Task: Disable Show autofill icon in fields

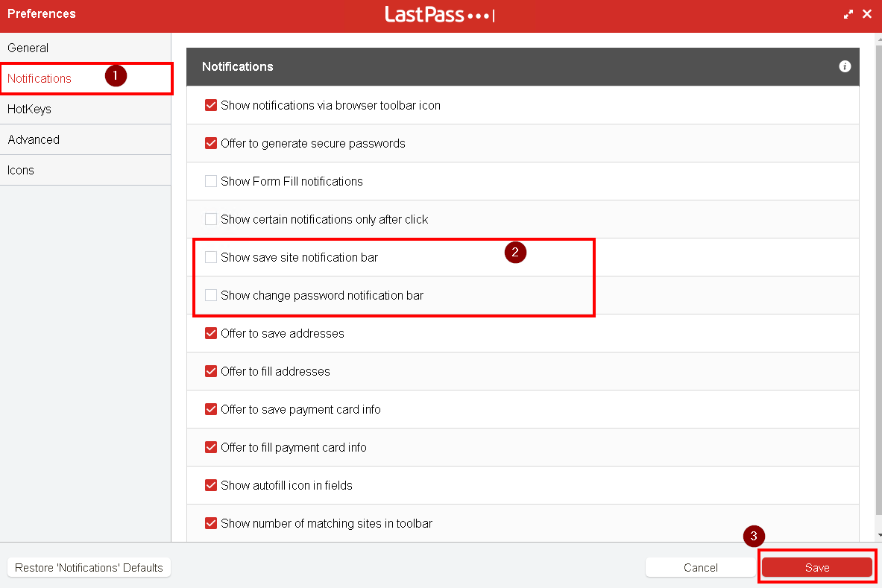Action: point(211,485)
